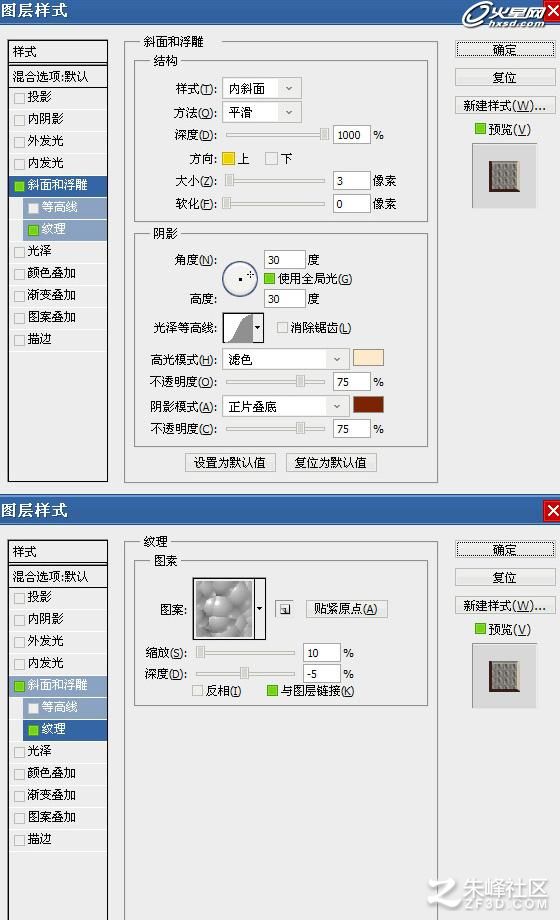The height and width of the screenshot is (920, 560).
Task: Click the 贴紧原点 snap to origin button
Action: tap(346, 609)
